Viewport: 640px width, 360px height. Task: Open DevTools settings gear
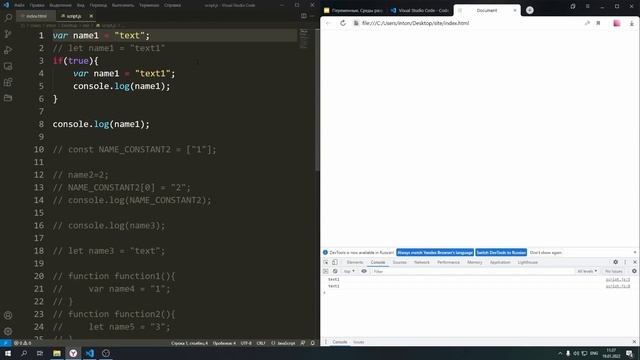[616, 262]
